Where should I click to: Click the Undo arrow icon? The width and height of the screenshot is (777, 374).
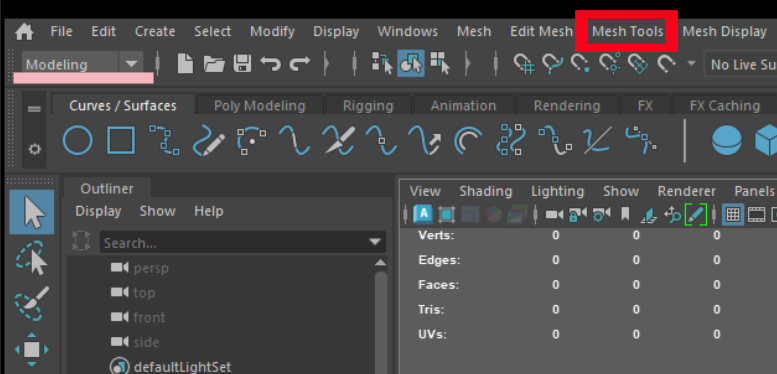click(271, 64)
